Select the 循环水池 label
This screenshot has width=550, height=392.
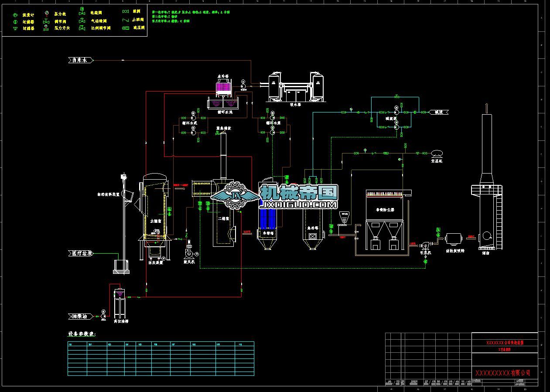(x=225, y=112)
